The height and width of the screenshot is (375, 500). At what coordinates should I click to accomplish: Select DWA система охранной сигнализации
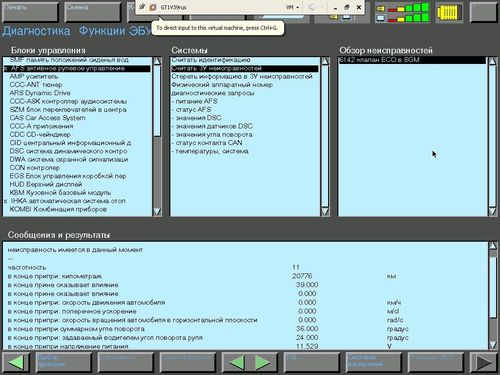pyautogui.click(x=77, y=160)
